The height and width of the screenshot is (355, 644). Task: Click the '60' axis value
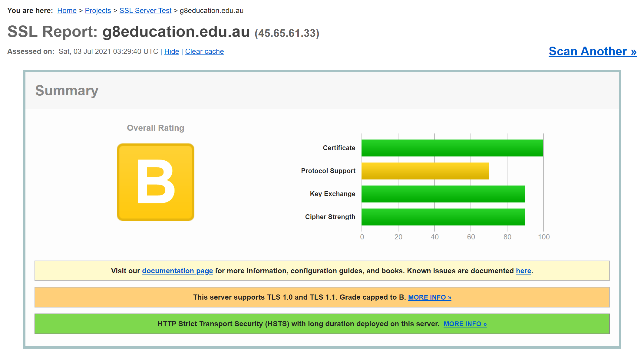471,237
